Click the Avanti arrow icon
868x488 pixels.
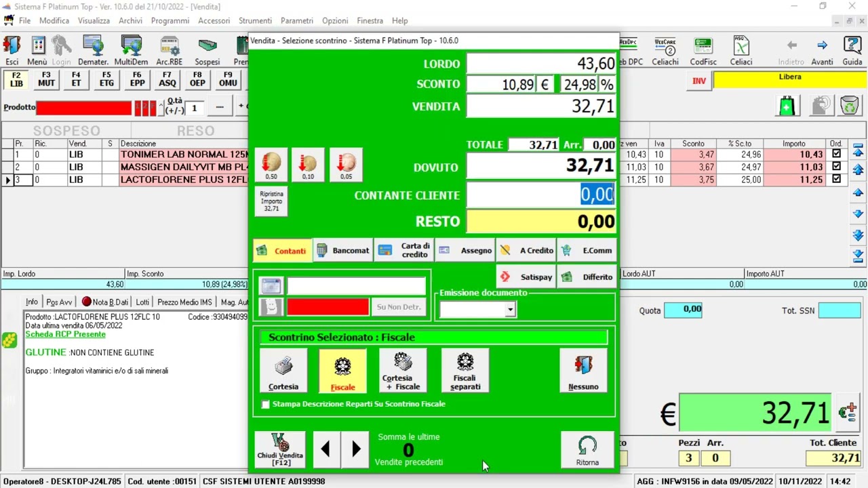pyautogui.click(x=822, y=51)
